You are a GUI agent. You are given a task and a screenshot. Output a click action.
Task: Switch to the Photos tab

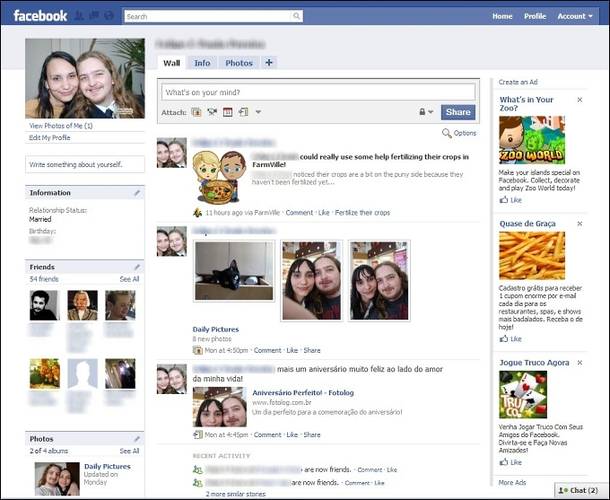[239, 63]
